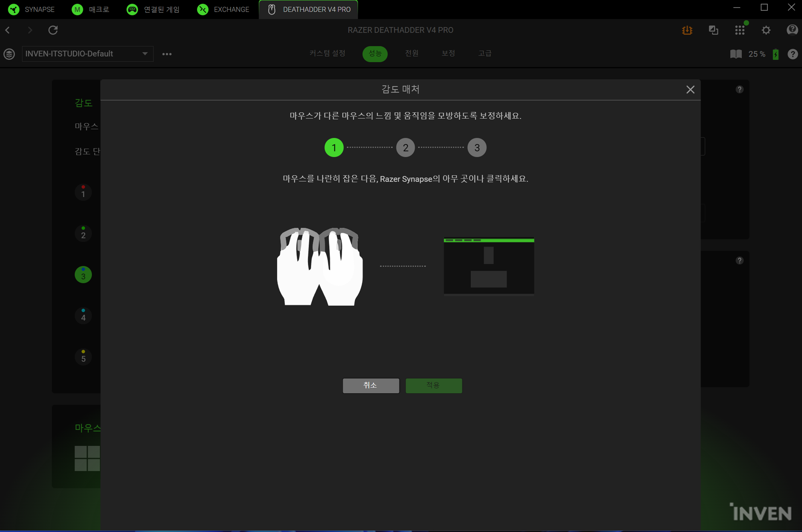Open settings with the gear icon

(766, 30)
